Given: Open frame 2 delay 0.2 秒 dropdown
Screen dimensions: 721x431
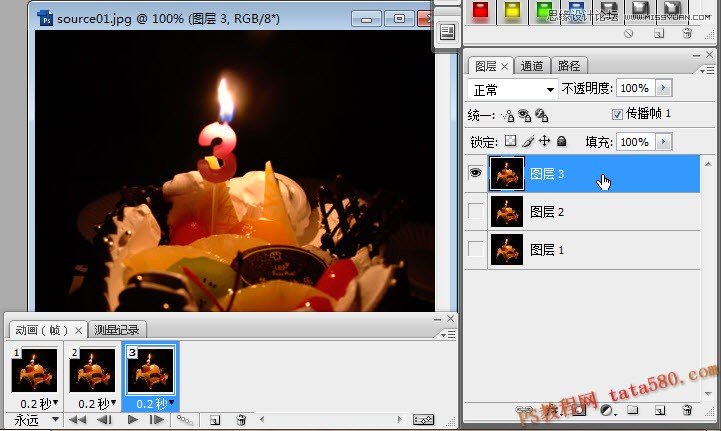Looking at the screenshot, I should [x=97, y=404].
